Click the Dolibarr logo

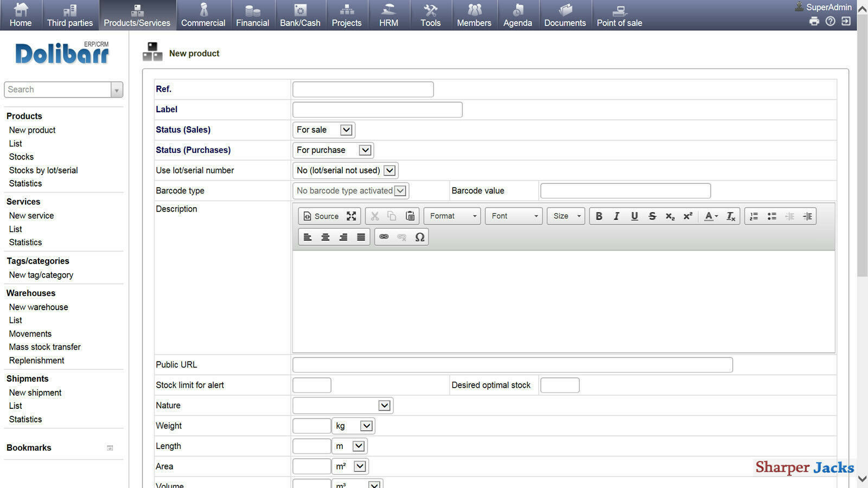(x=62, y=53)
